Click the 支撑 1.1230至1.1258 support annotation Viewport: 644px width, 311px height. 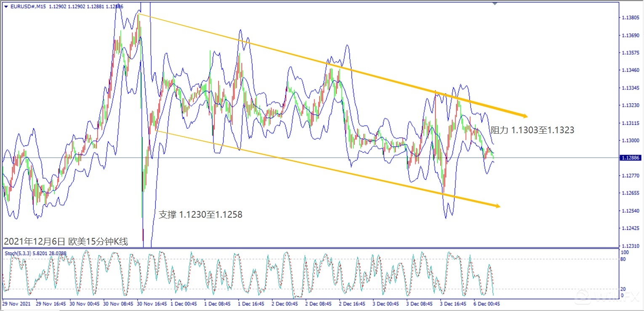[x=200, y=214]
